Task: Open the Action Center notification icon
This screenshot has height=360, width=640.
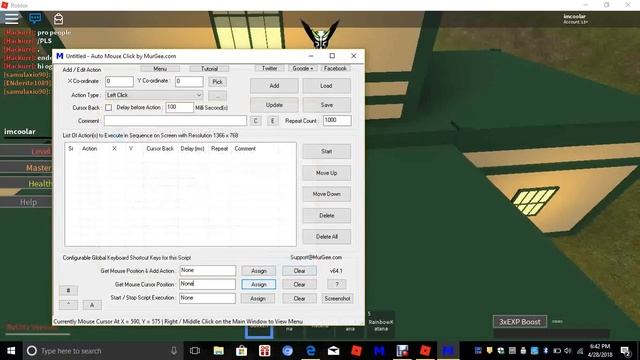Action: coord(625,351)
